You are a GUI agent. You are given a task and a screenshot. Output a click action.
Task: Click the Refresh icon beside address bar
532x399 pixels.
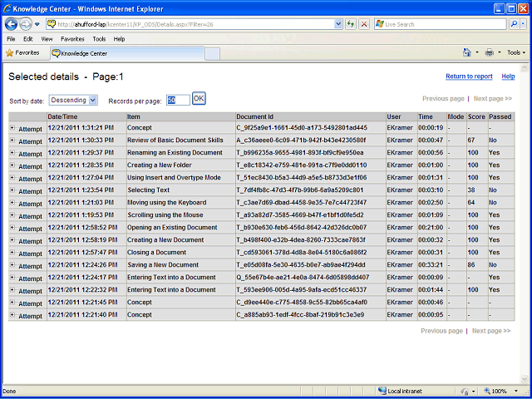click(x=351, y=24)
